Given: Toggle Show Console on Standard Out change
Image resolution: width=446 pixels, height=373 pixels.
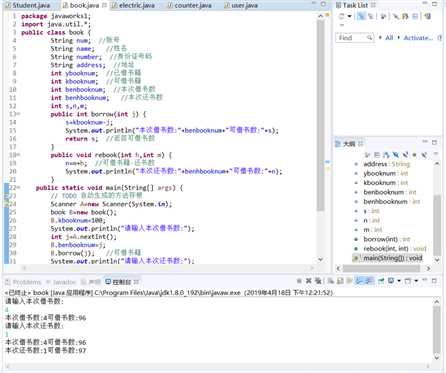Looking at the screenshot, I should 359,281.
